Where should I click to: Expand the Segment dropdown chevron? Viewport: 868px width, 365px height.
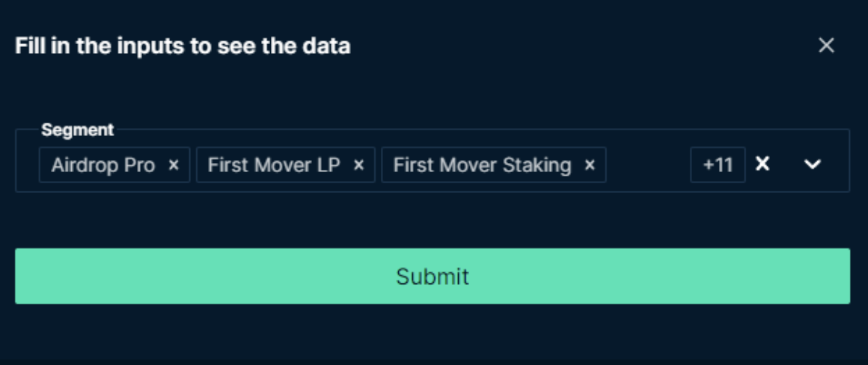[812, 165]
